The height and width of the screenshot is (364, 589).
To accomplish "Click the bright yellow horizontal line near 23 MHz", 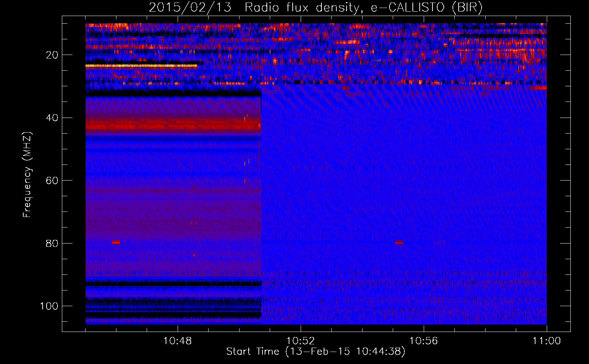I will pyautogui.click(x=141, y=66).
